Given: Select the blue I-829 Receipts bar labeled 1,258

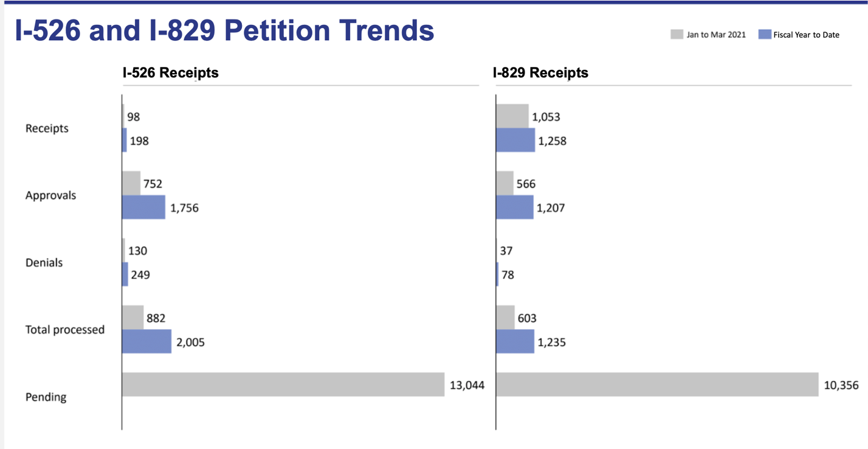Looking at the screenshot, I should (515, 140).
